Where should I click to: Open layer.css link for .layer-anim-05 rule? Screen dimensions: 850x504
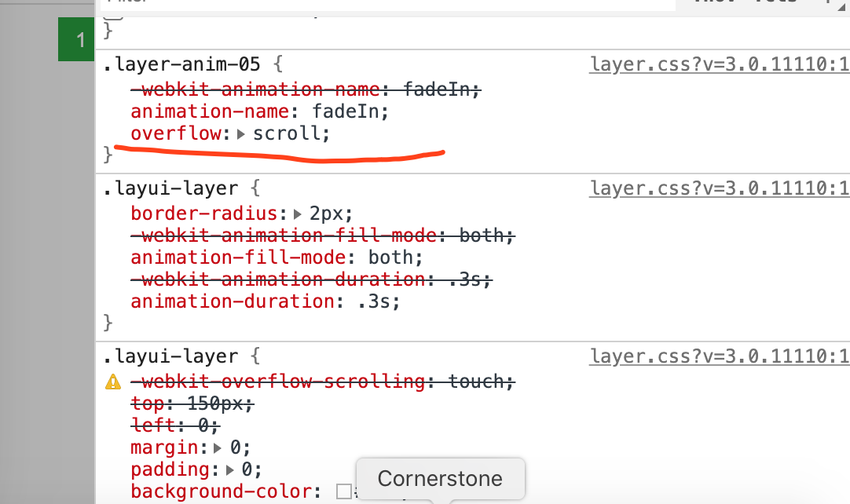point(719,64)
